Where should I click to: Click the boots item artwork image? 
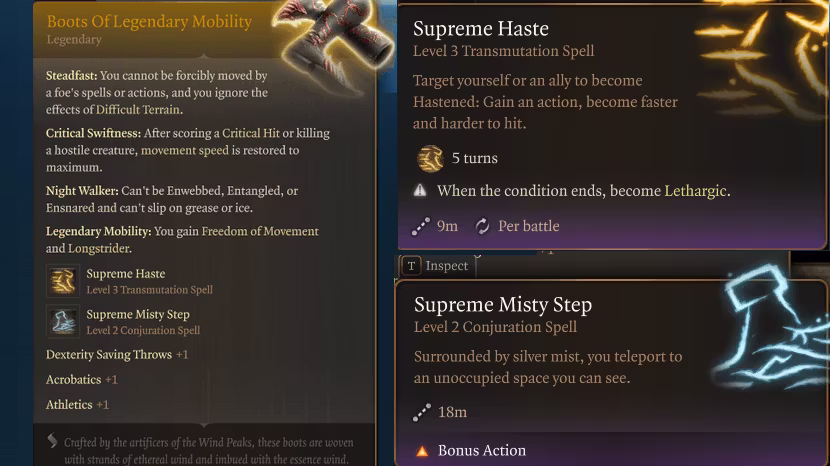point(333,45)
